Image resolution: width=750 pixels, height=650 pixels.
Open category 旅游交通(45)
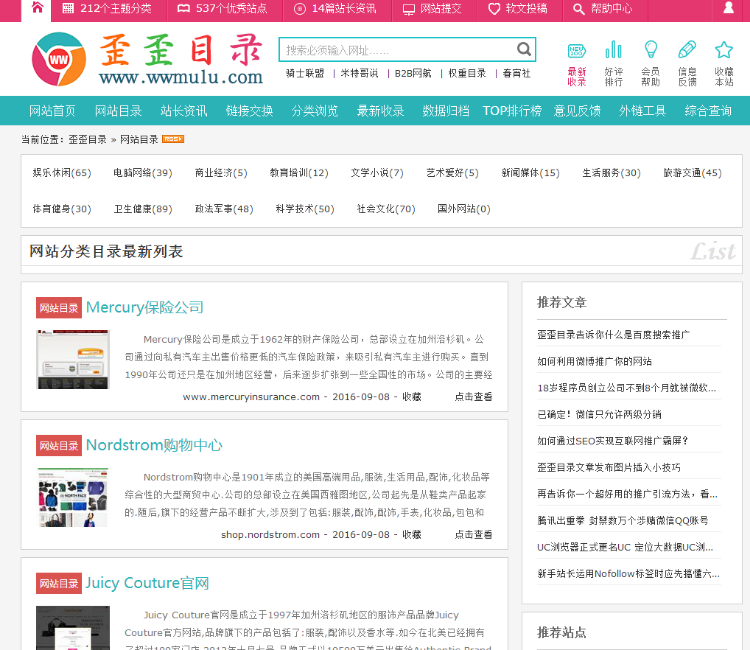coord(693,173)
